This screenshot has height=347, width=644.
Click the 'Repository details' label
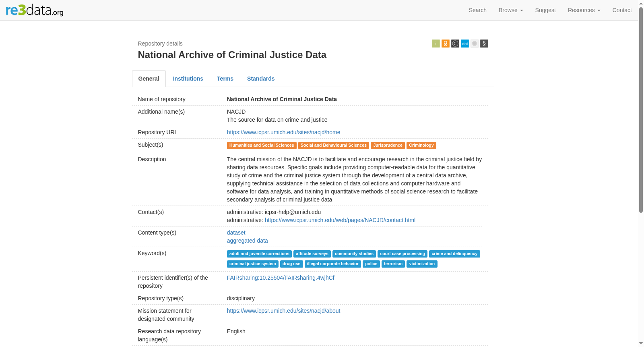tap(160, 44)
